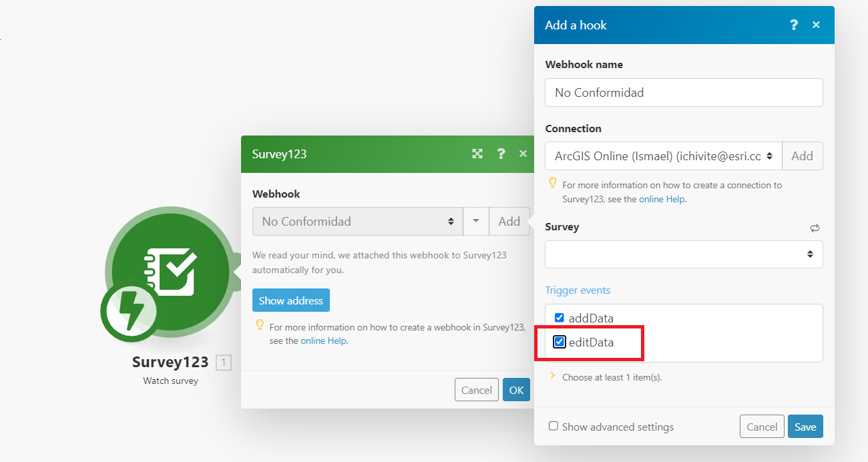Click the Watch survey caption under the module
Image resolution: width=868 pixels, height=462 pixels.
(170, 381)
